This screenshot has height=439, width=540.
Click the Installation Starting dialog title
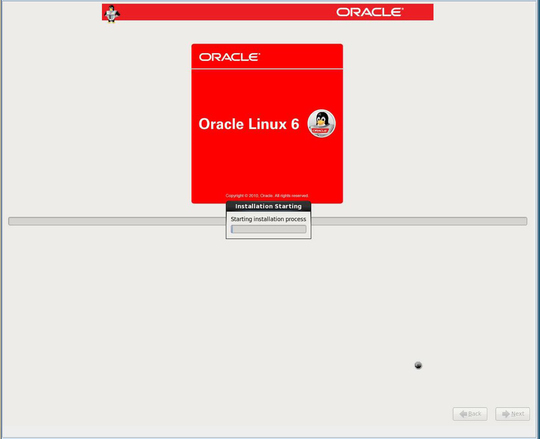point(268,206)
